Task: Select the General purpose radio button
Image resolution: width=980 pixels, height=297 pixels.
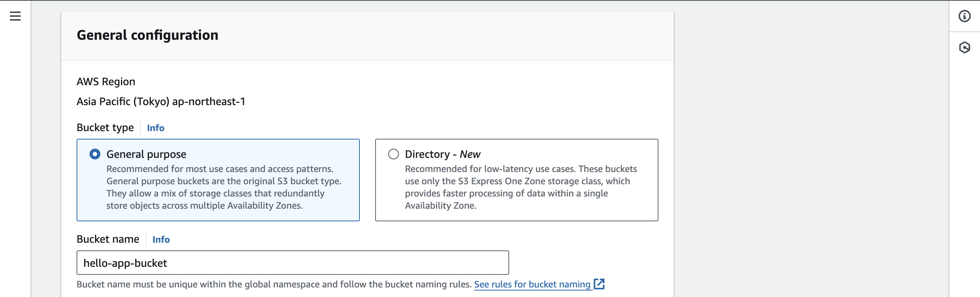Action: point(95,154)
